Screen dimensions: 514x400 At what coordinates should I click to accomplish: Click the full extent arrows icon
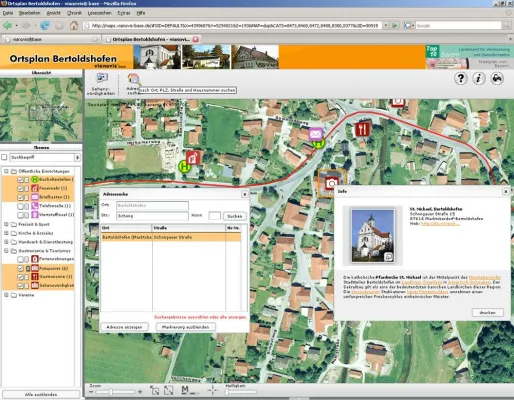pyautogui.click(x=169, y=391)
